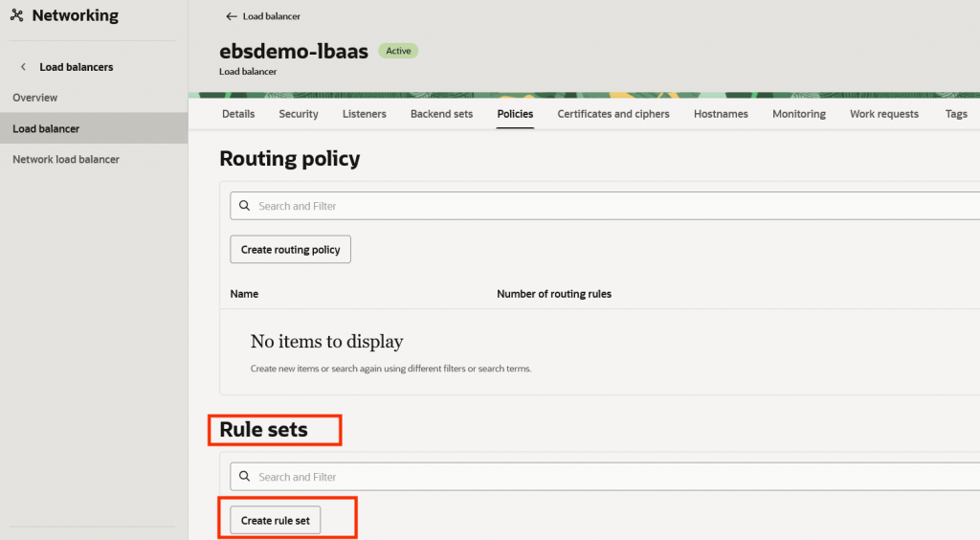This screenshot has height=540, width=980.
Task: Open Network load balancer in sidebar
Action: [x=66, y=159]
